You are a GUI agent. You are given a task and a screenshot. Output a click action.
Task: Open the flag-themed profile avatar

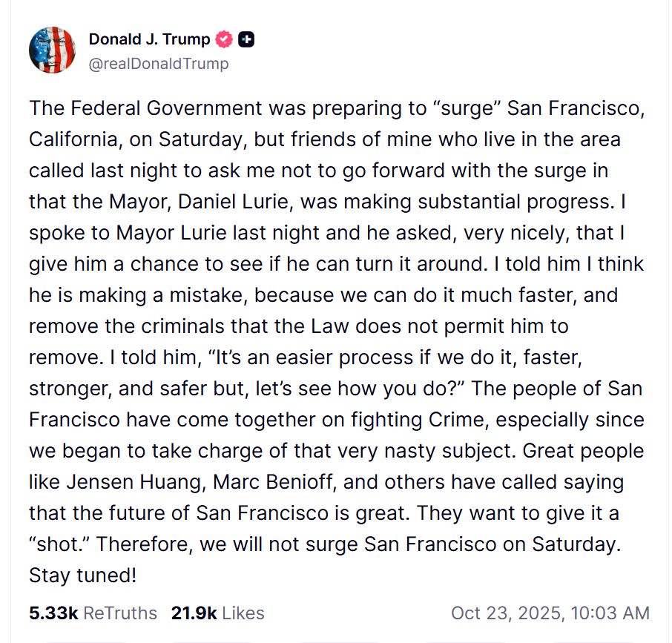(52, 50)
